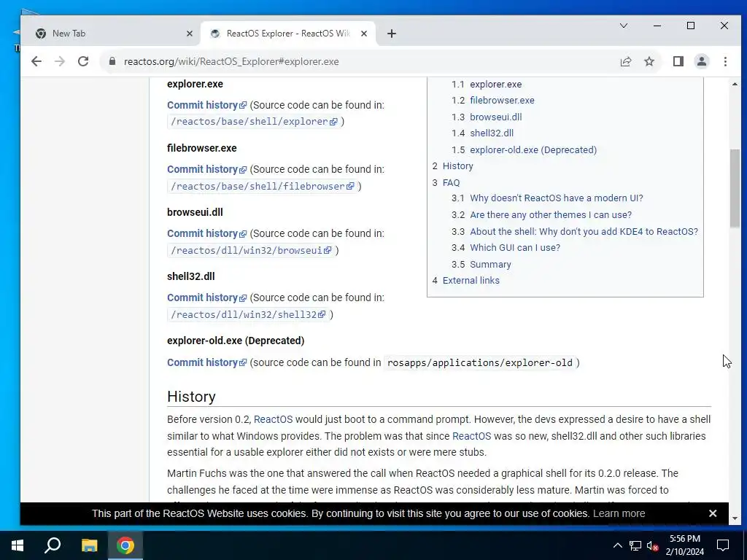The height and width of the screenshot is (560, 747).
Task: Open Chrome three-dot menu
Action: [725, 61]
